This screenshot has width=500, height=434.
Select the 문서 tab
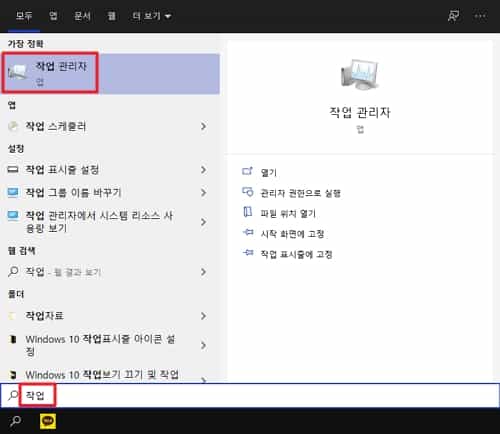[x=82, y=16]
